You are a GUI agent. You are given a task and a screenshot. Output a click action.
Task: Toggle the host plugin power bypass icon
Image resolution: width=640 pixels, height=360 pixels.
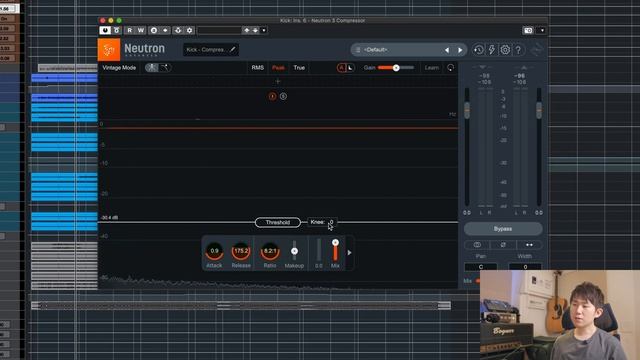[105, 30]
